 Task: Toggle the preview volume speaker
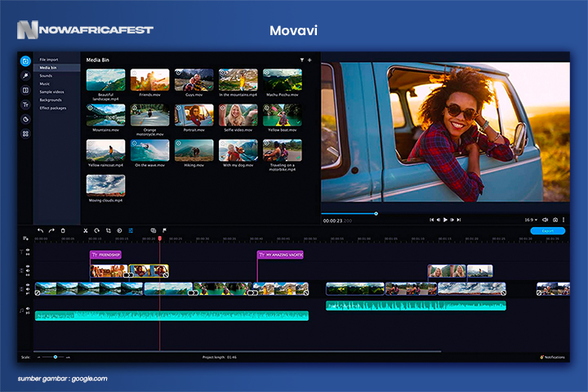pyautogui.click(x=546, y=220)
